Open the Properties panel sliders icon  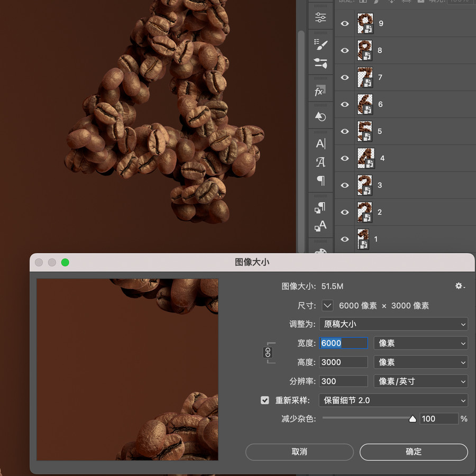click(x=321, y=17)
